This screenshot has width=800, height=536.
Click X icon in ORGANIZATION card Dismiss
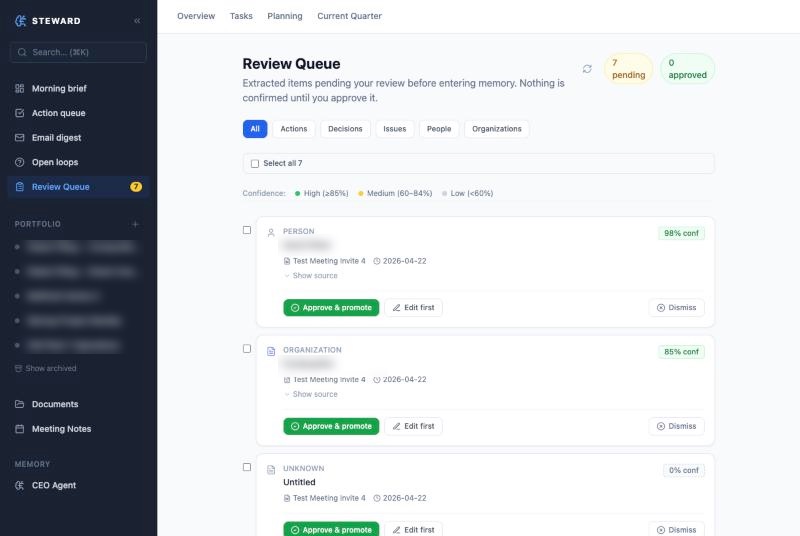tap(661, 426)
